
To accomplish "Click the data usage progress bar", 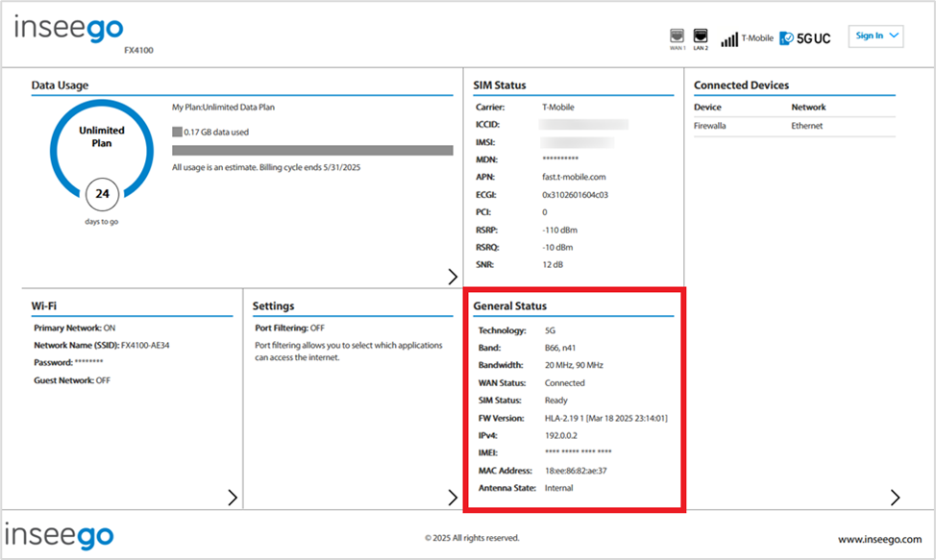I will (312, 150).
